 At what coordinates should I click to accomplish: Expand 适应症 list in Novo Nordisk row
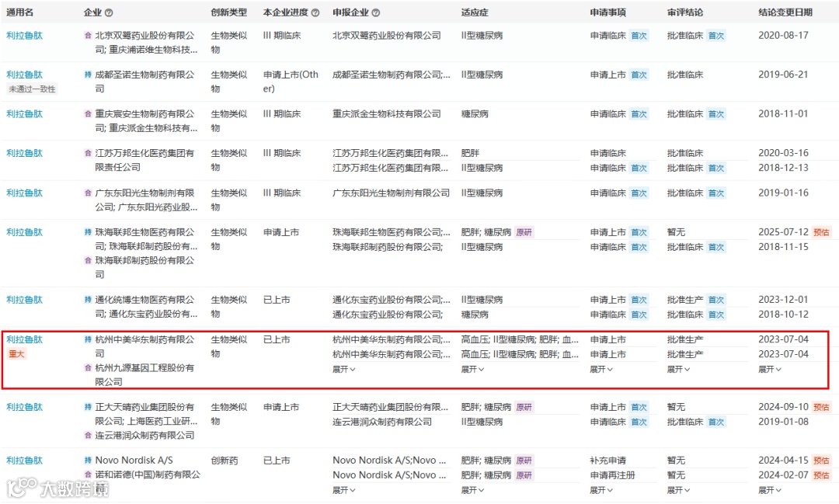472,490
